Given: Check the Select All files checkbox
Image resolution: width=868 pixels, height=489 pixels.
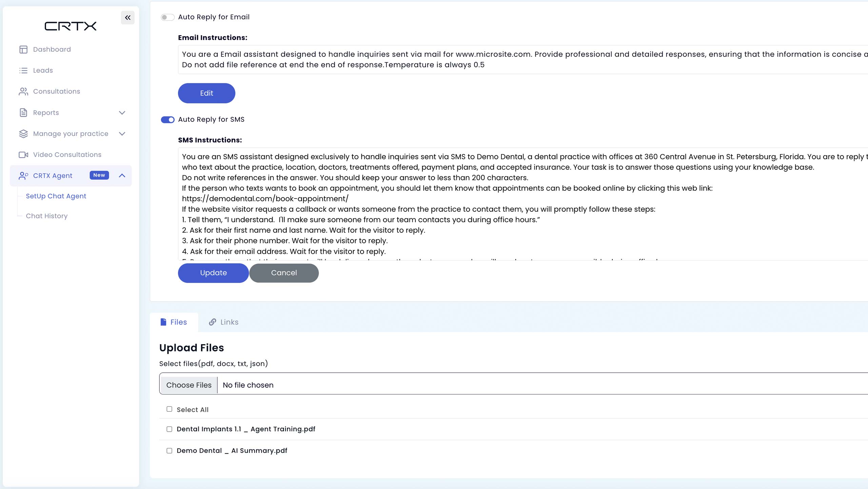Looking at the screenshot, I should click(169, 409).
